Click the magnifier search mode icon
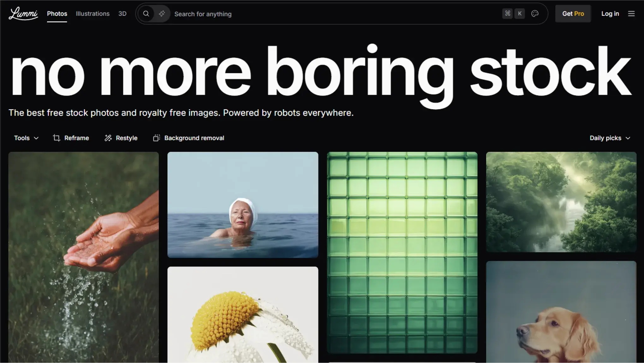 146,14
